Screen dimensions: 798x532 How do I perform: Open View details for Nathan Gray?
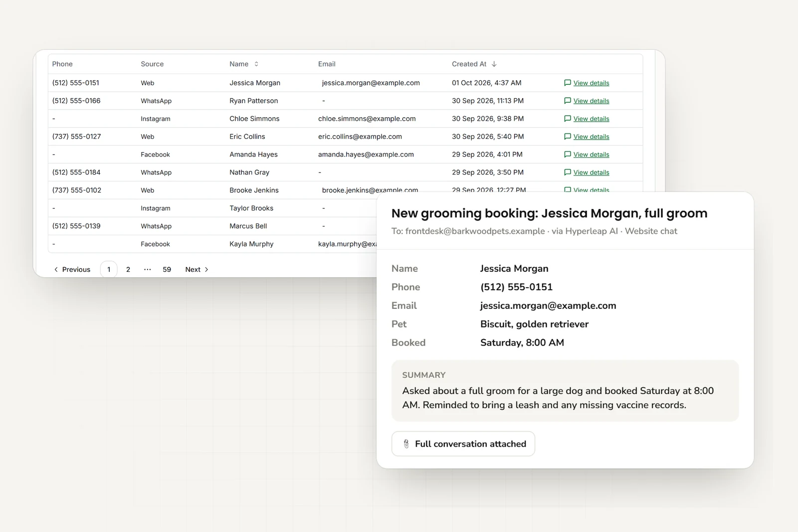point(591,173)
